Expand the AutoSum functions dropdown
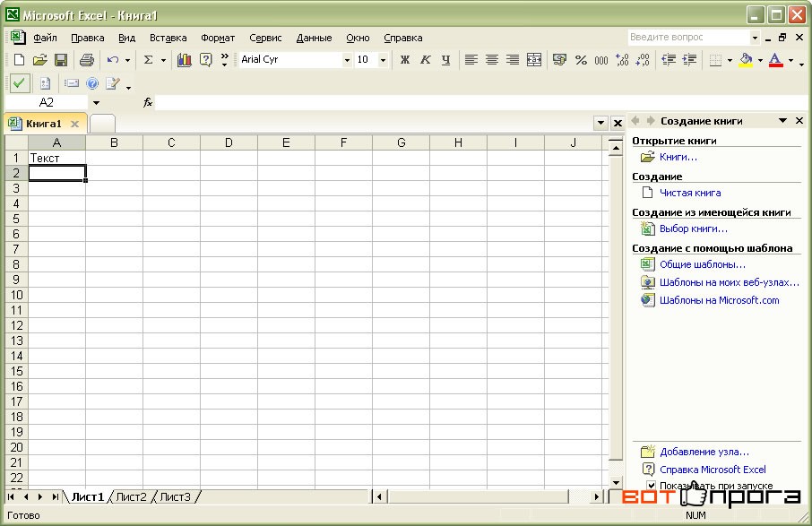The image size is (812, 526). [x=163, y=60]
